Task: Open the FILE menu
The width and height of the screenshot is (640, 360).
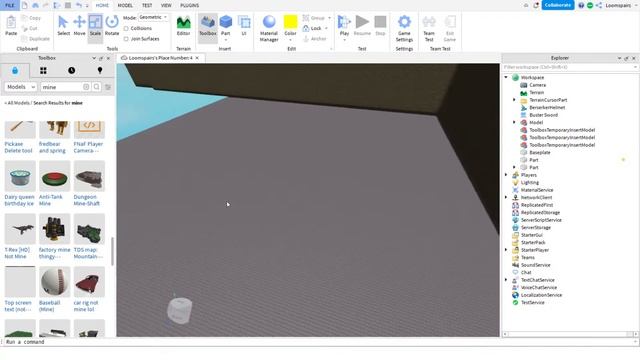Action: (x=9, y=5)
